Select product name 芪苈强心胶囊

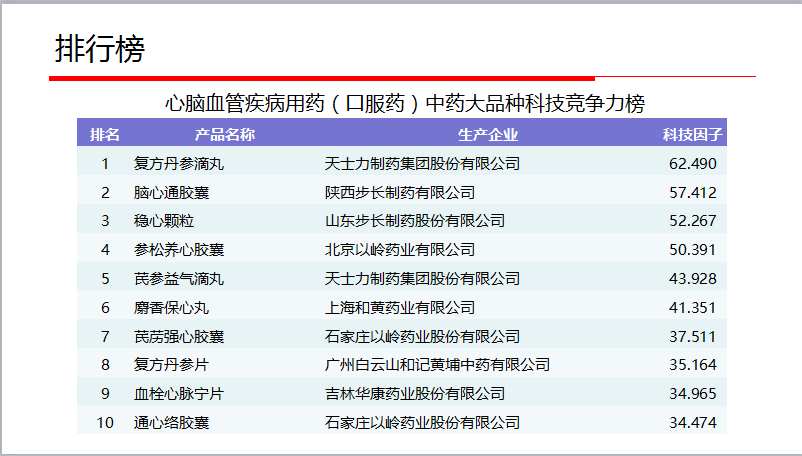(x=179, y=336)
